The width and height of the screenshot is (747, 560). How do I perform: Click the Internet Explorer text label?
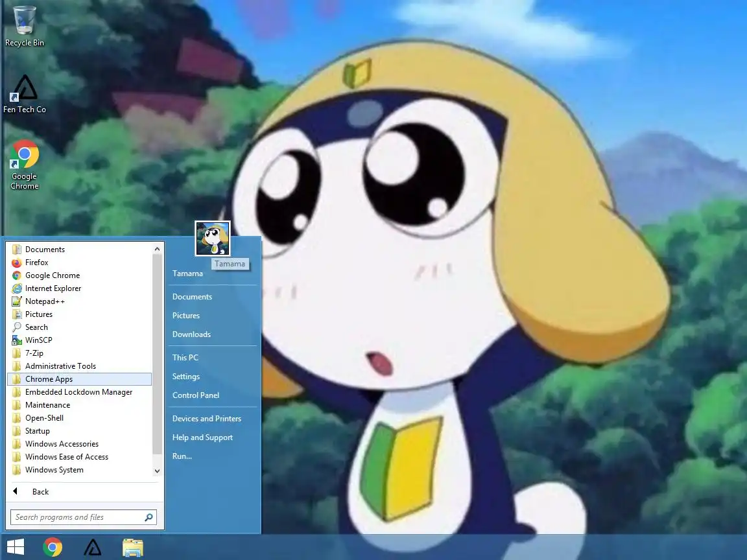point(53,288)
